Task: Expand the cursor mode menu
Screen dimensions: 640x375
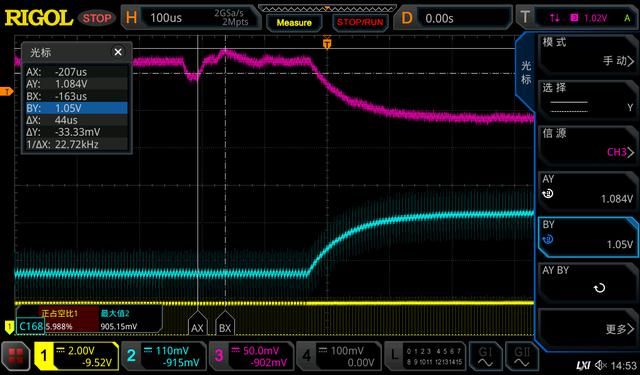Action: point(588,52)
